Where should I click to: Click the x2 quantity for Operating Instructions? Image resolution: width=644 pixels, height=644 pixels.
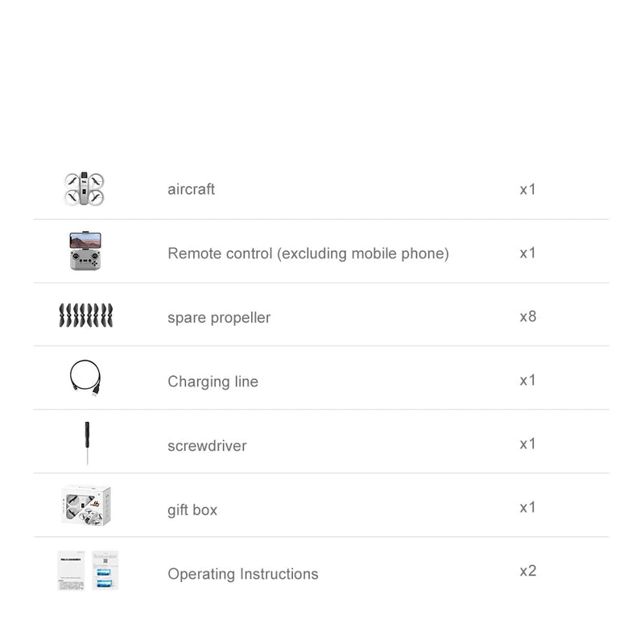pyautogui.click(x=527, y=571)
